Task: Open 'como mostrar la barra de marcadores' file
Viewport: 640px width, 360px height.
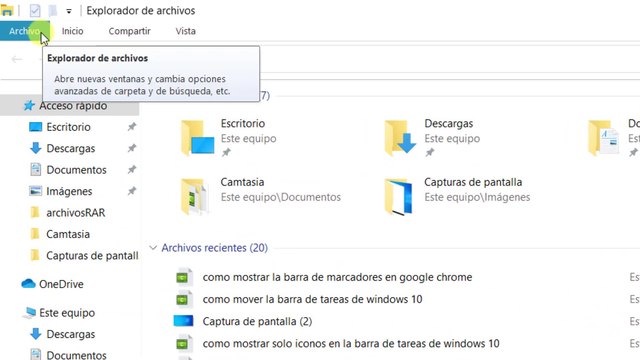Action: pyautogui.click(x=337, y=277)
